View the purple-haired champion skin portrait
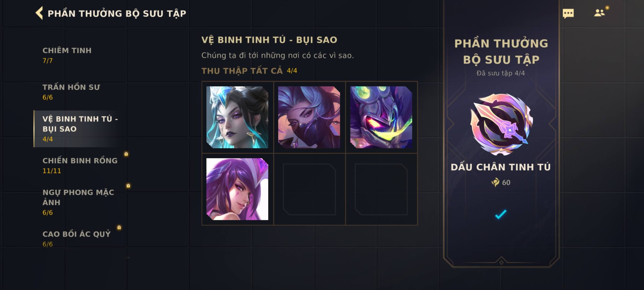644x290 pixels. point(237,189)
